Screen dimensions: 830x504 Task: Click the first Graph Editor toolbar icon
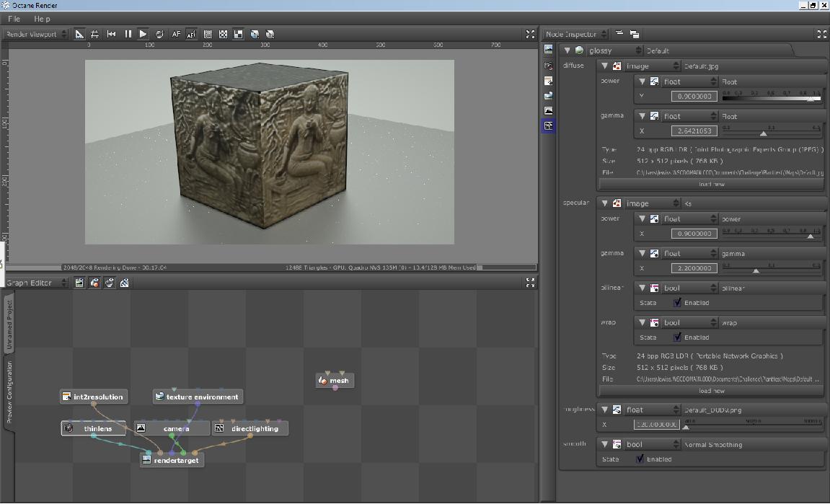[79, 283]
